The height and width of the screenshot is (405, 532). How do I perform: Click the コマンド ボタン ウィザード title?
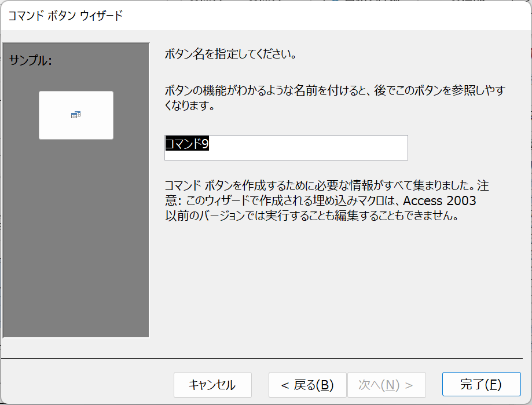pos(65,16)
